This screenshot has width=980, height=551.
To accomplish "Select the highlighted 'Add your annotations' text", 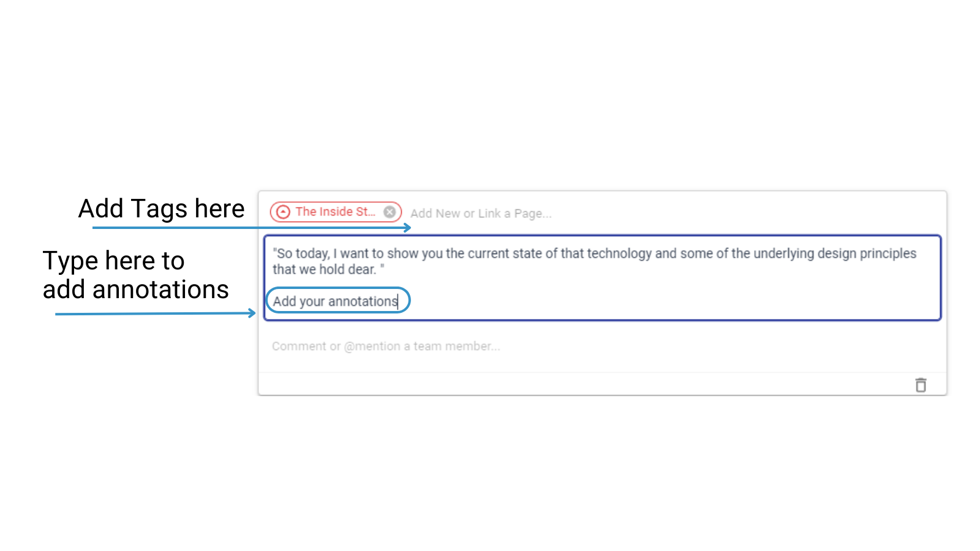I will pos(337,301).
